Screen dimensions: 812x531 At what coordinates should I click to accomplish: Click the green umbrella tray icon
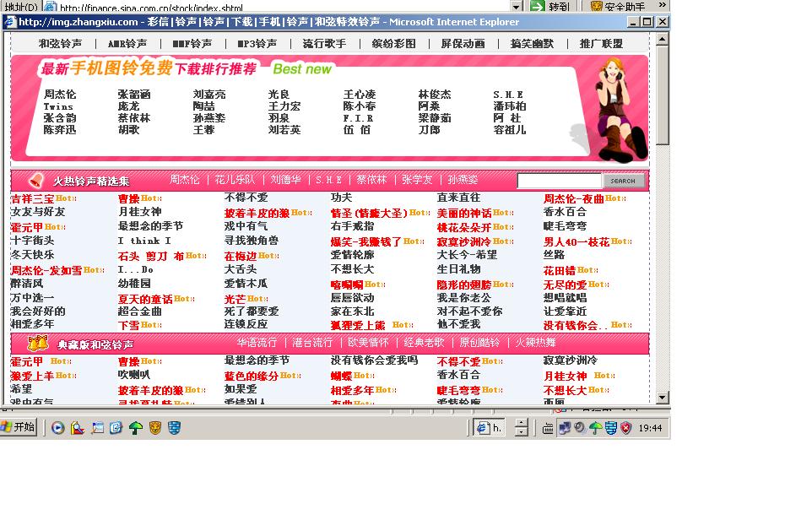coord(596,428)
